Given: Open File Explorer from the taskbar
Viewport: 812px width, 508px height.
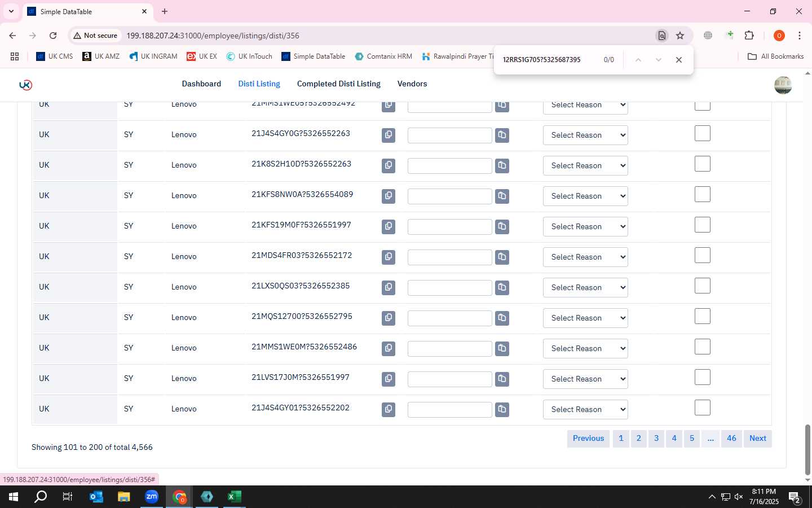Looking at the screenshot, I should pyautogui.click(x=123, y=497).
